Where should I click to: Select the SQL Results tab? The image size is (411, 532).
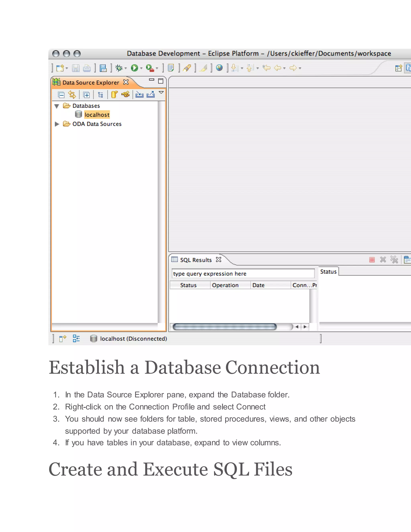coord(196,260)
